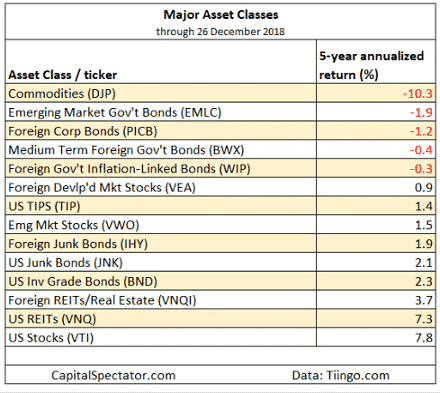Click the Foreign Junk Bonds (IHY) cell
The height and width of the screenshot is (393, 440).
point(161,243)
